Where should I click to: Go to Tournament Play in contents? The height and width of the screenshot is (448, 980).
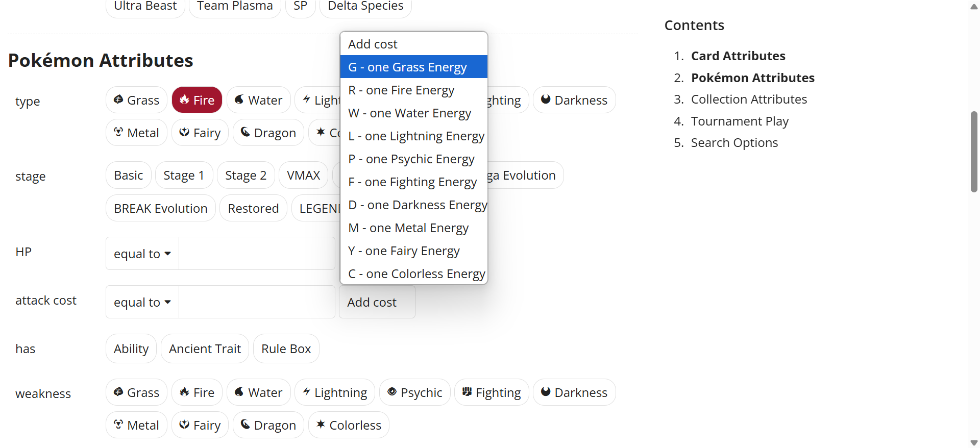(740, 121)
